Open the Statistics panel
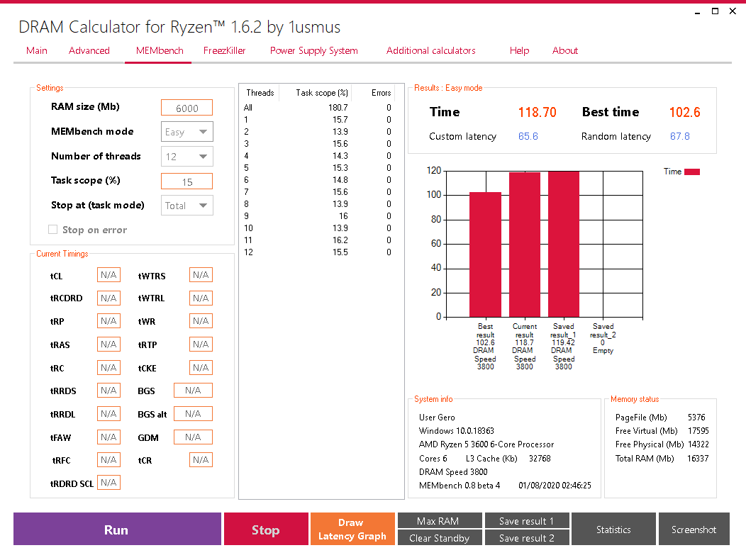The image size is (746, 560). [x=613, y=529]
